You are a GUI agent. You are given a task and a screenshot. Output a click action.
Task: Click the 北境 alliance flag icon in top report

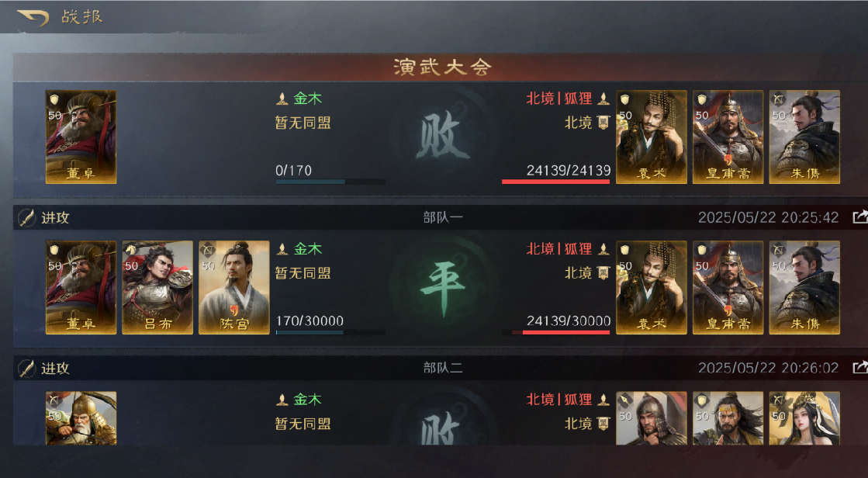click(603, 123)
